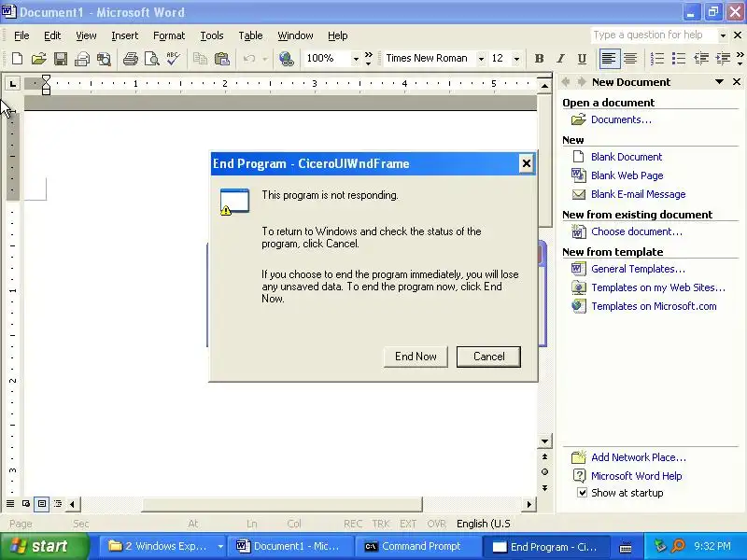
Task: Open the Times New Roman font dropdown
Action: [481, 59]
